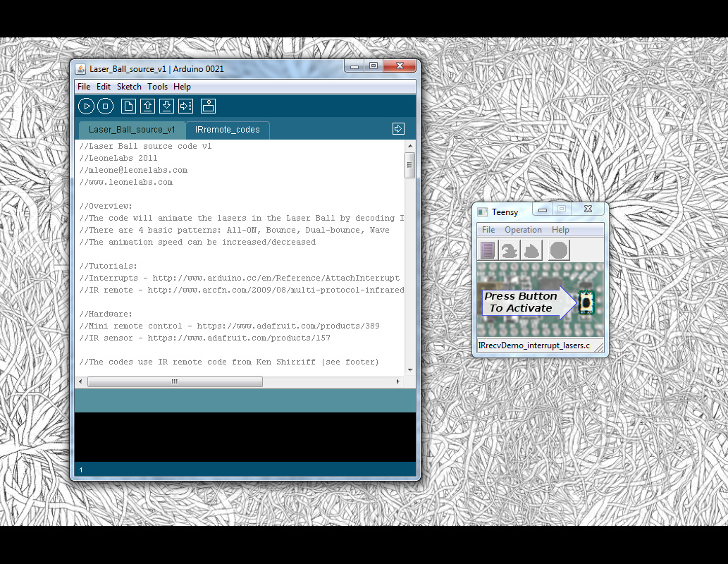Click the "//IR sensor" adafruit line

pyautogui.click(x=205, y=338)
